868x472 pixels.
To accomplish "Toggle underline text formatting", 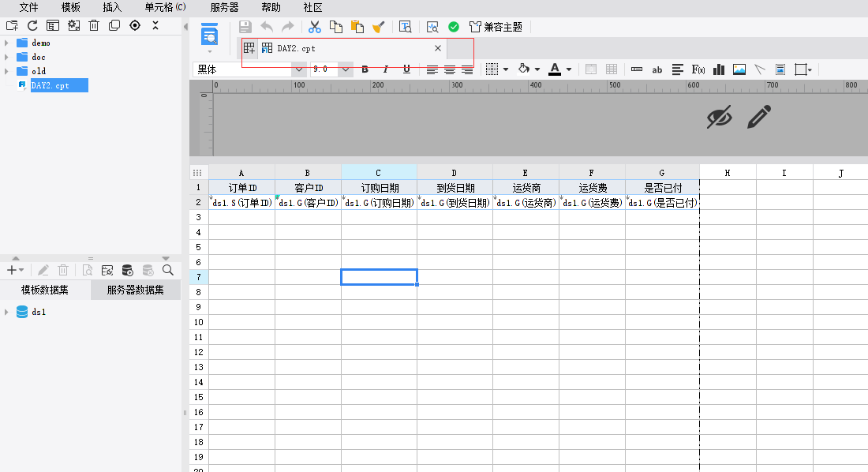I will click(x=406, y=69).
